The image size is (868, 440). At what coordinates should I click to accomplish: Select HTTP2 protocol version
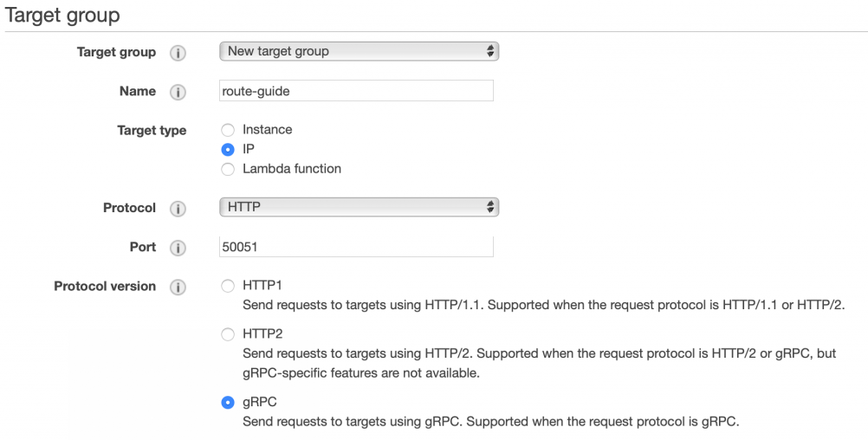point(228,333)
